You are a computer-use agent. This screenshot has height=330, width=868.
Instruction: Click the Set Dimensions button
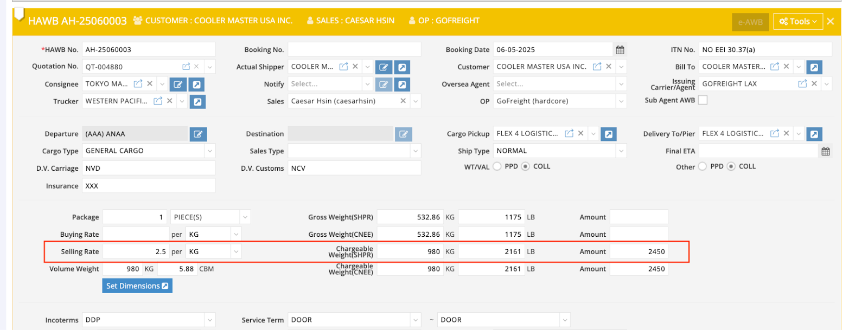pos(137,286)
